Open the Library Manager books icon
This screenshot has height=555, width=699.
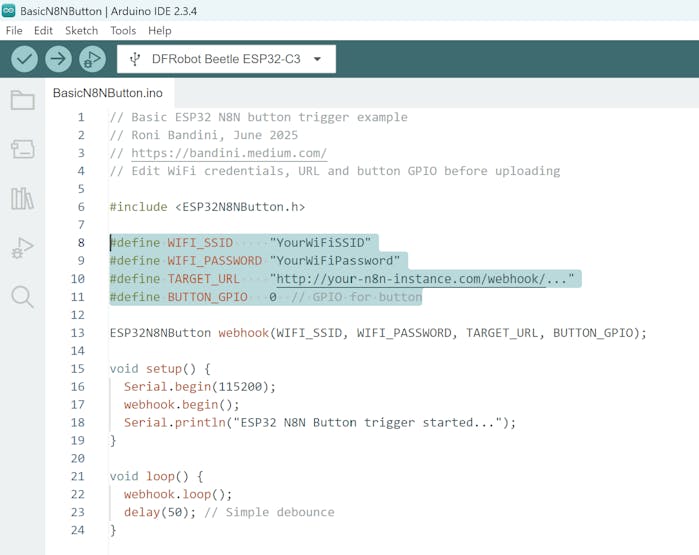[22, 198]
